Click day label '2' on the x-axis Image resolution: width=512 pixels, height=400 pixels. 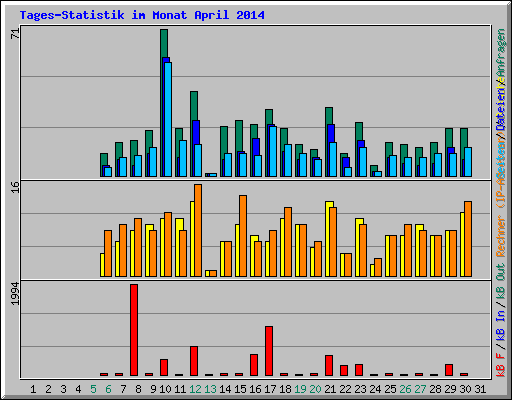[48, 389]
